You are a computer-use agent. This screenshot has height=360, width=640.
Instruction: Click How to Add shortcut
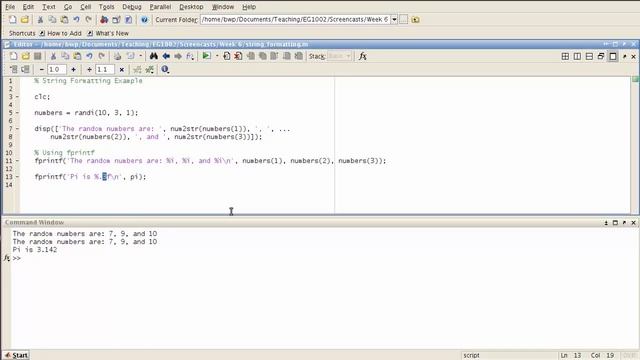tap(60, 33)
